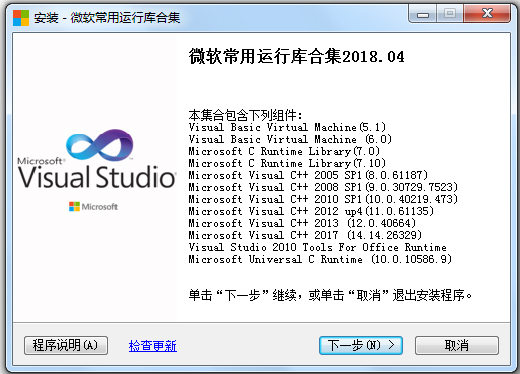Viewport: 520px width, 374px height.
Task: Click the heading 微软常用运行库合集2018.04
Action: pos(296,56)
